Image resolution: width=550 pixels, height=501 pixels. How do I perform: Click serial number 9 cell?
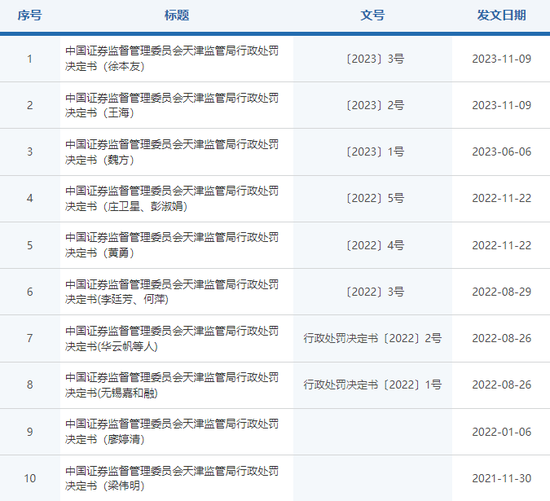point(30,432)
